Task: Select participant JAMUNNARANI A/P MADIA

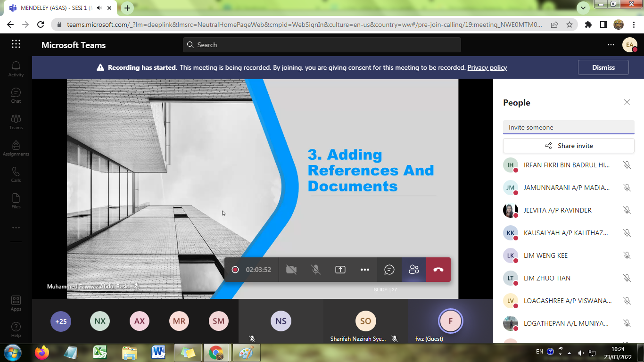Action: pos(569,188)
